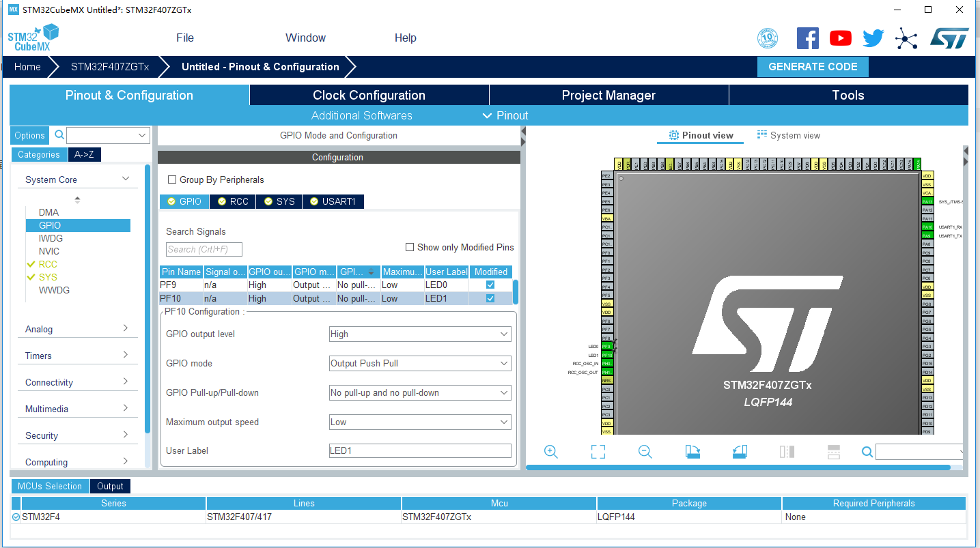The image size is (980, 548).
Task: Expand the Multimedia category
Action: [126, 408]
